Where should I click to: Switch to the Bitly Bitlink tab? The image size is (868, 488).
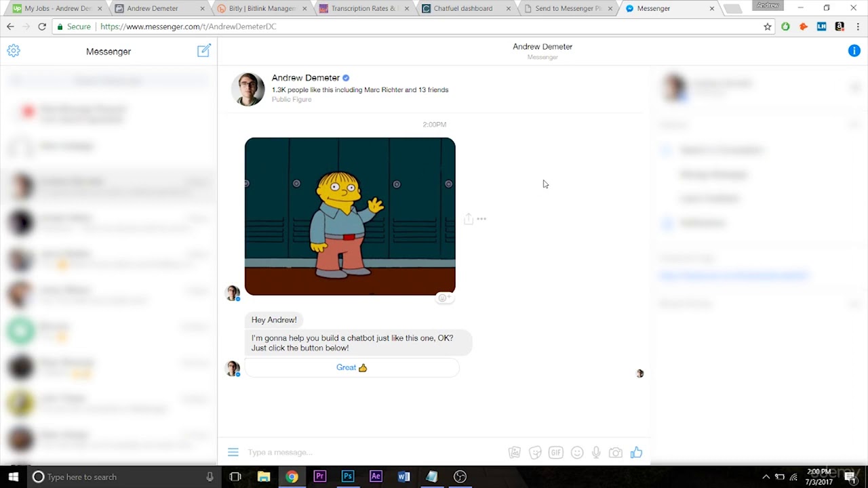click(x=261, y=9)
